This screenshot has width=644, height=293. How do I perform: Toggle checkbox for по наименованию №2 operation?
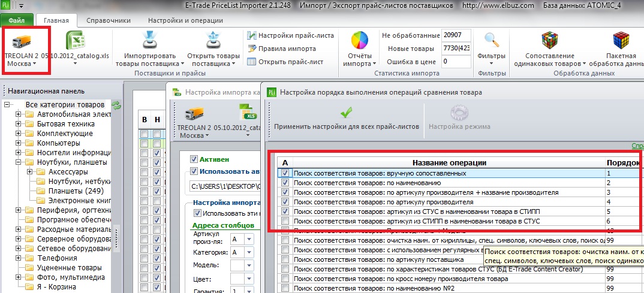[285, 288]
